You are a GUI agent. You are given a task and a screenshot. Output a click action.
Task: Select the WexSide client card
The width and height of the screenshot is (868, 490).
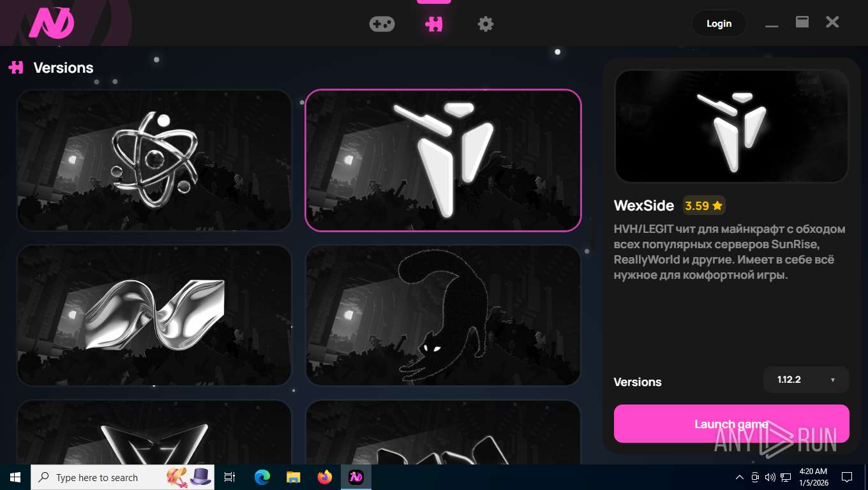point(443,160)
